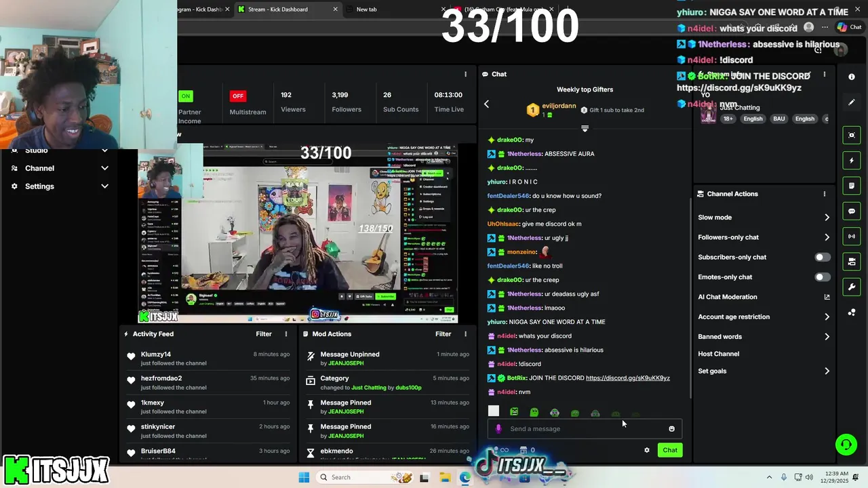Screen dimensions: 868x488
Task: Toggle the channel actions camera sidebar icon
Action: 852,262
